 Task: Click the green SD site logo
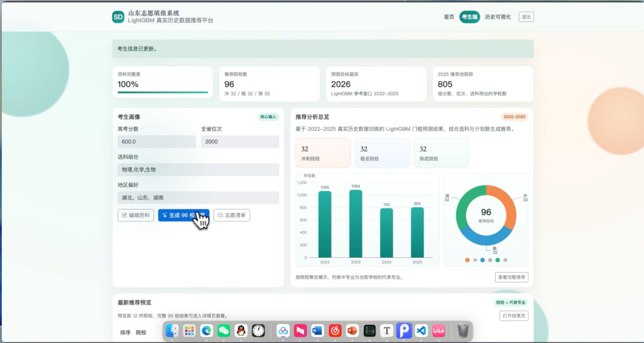[x=118, y=17]
